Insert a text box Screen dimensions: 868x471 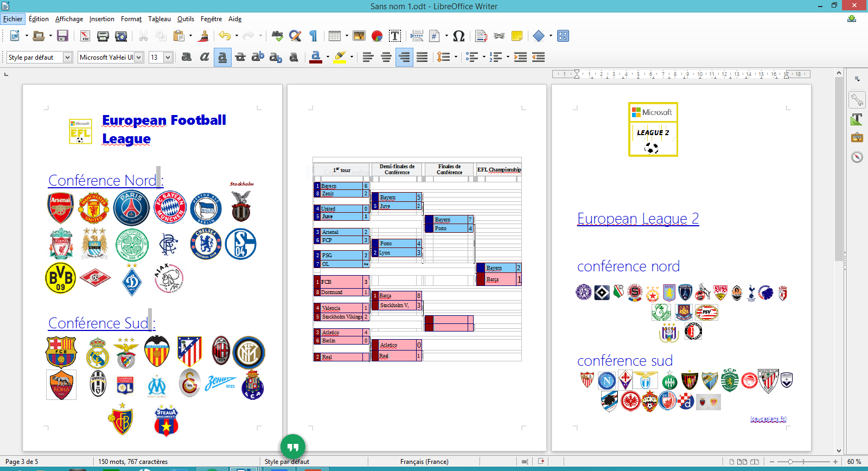point(395,36)
